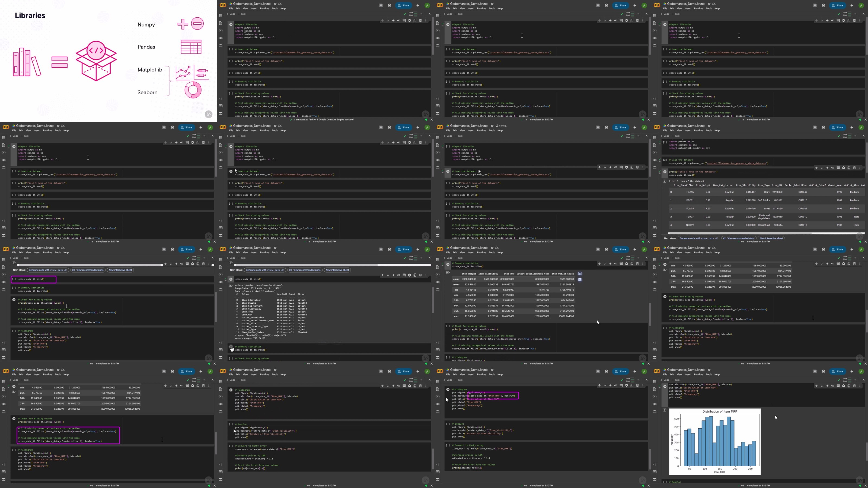The image size is (868, 488).
Task: Open RAM Disk dropdown arrow in histogram chart frame
Action: [855, 380]
